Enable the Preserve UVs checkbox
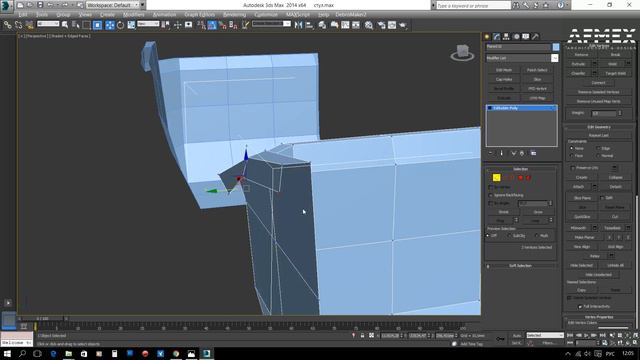The image size is (640, 360). pos(573,168)
